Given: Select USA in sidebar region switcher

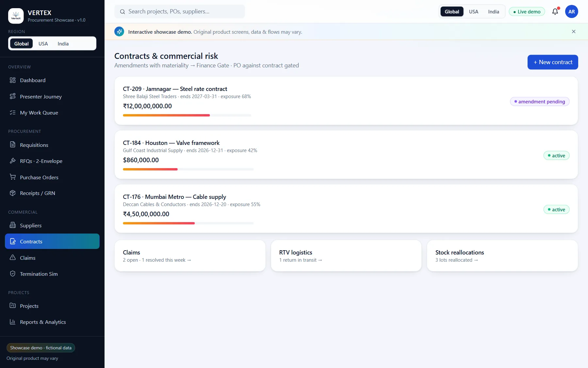Looking at the screenshot, I should [43, 44].
